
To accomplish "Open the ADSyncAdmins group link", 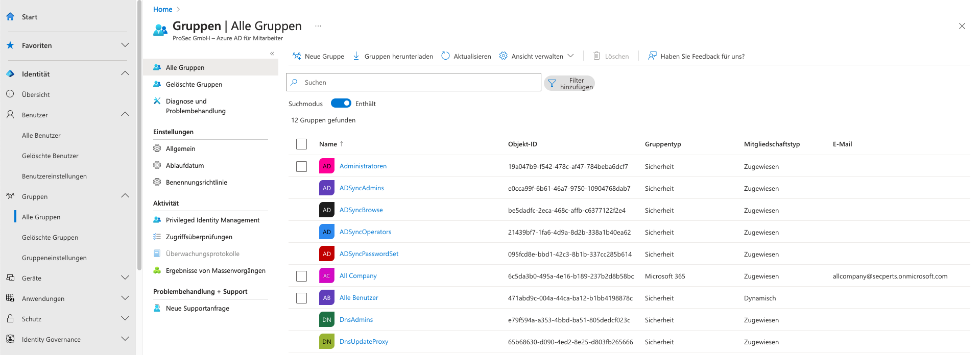I will 362,188.
